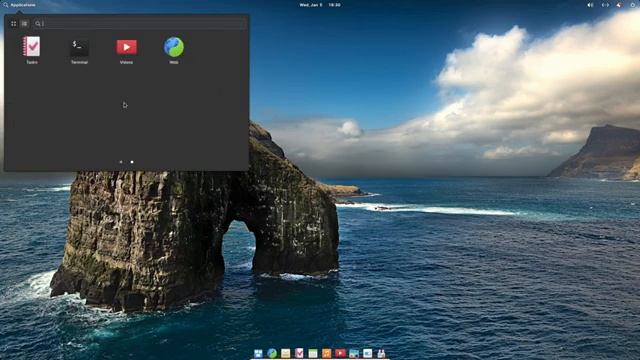Screen dimensions: 640x360
Task: Open the date and time indicator
Action: pyautogui.click(x=320, y=5)
